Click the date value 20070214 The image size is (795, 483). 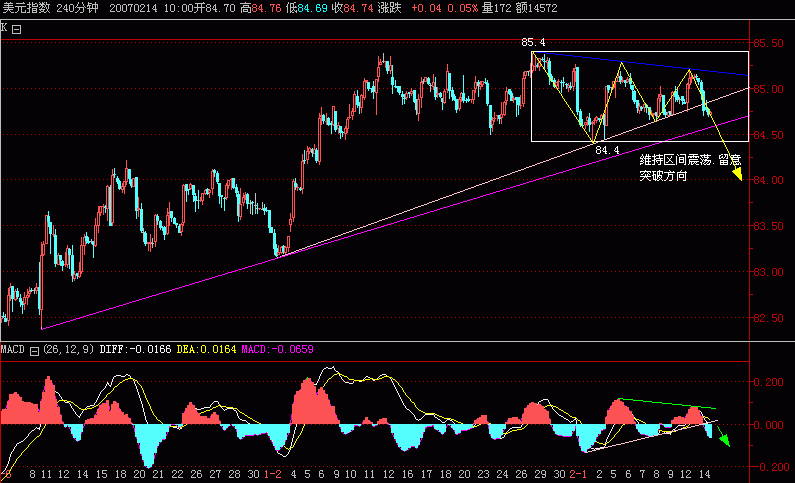(133, 8)
